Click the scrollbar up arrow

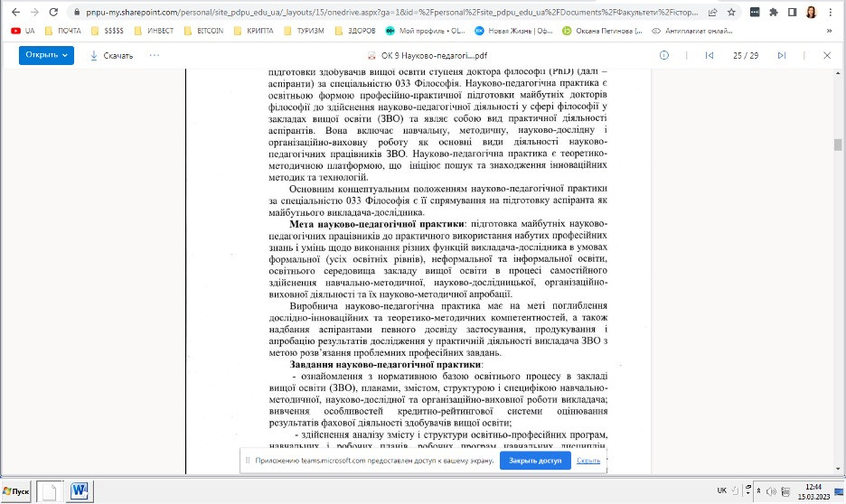click(x=837, y=73)
